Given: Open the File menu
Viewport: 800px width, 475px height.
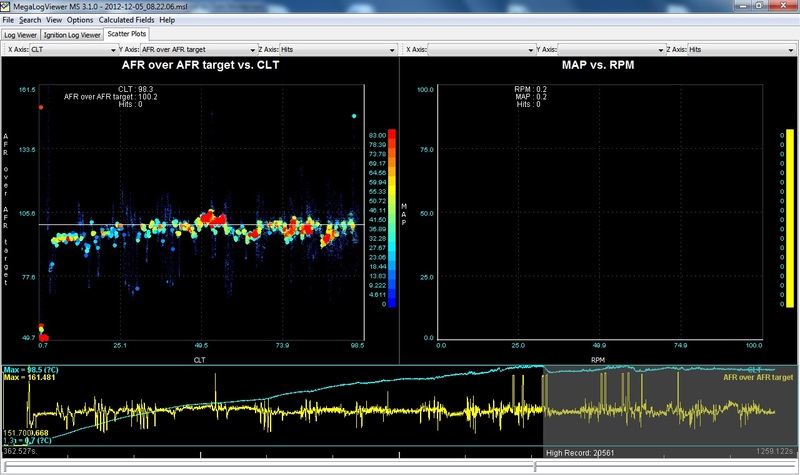Looking at the screenshot, I should (x=8, y=20).
